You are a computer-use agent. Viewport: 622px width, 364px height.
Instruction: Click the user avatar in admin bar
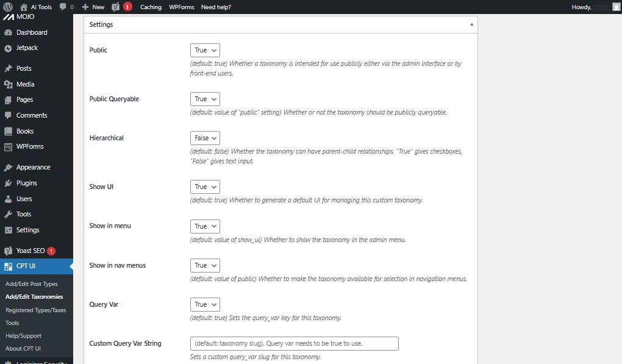(616, 7)
